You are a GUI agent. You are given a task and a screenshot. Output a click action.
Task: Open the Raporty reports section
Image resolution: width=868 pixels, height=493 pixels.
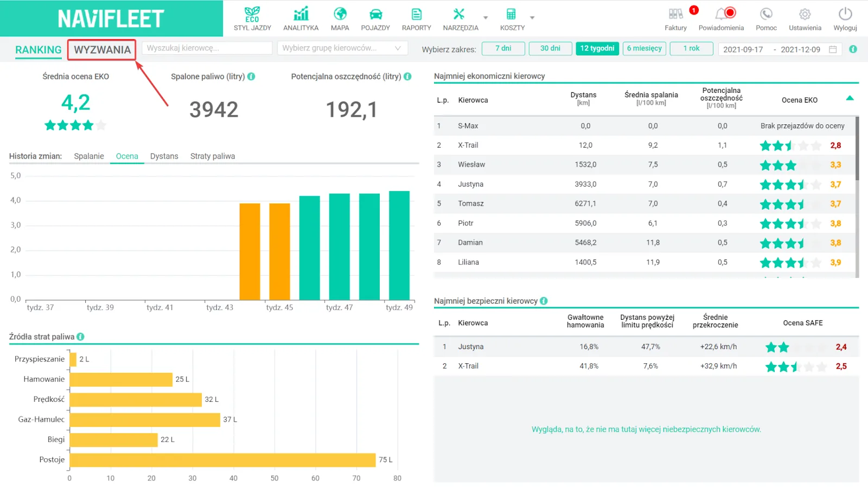(x=417, y=19)
